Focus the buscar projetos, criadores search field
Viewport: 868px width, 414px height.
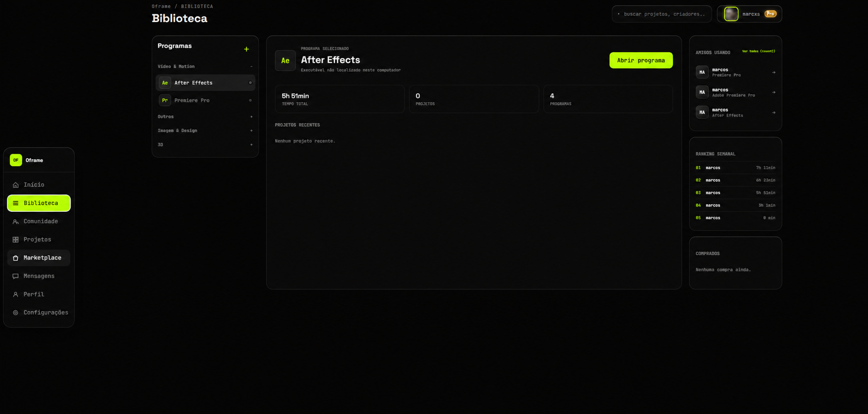click(x=662, y=14)
